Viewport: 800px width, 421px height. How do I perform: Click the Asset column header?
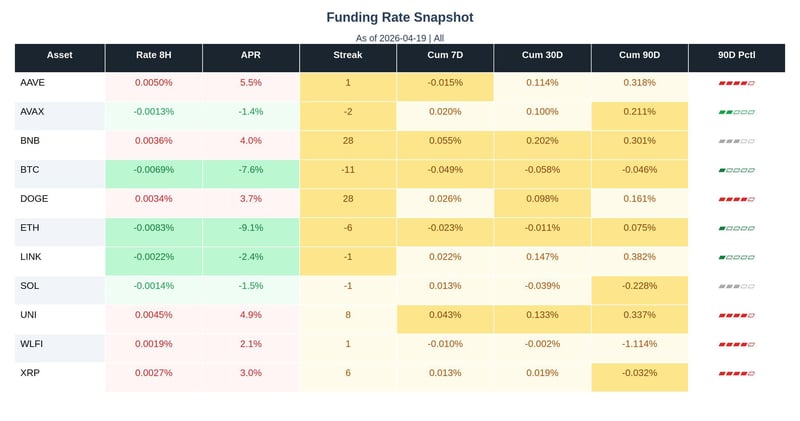click(60, 55)
